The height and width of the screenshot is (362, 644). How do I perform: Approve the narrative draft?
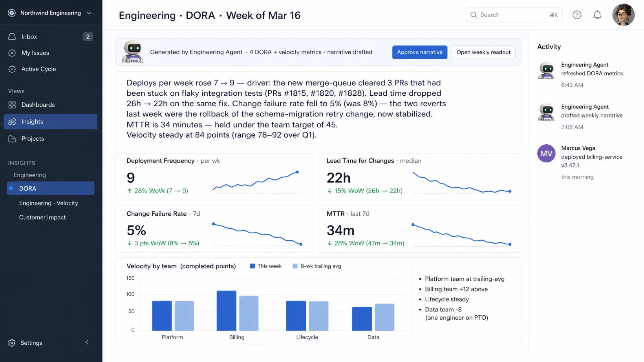tap(420, 52)
